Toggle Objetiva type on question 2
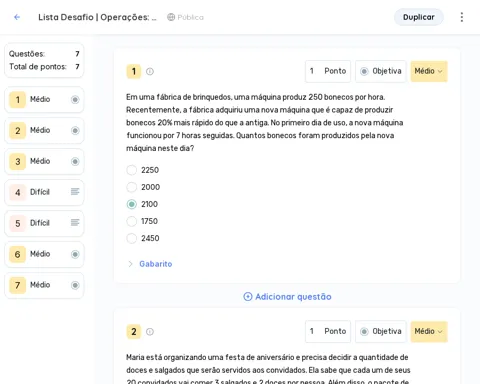Image resolution: width=480 pixels, height=384 pixels. 381,331
